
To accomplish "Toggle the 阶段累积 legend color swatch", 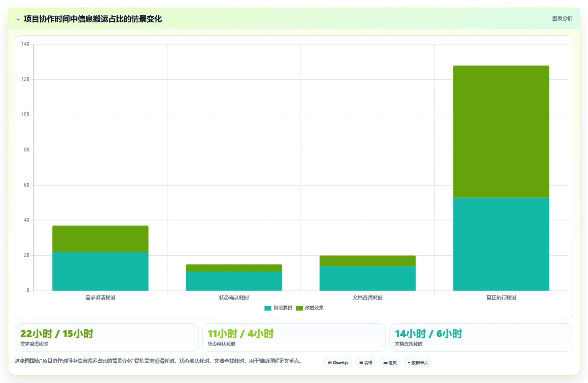I will pyautogui.click(x=268, y=308).
